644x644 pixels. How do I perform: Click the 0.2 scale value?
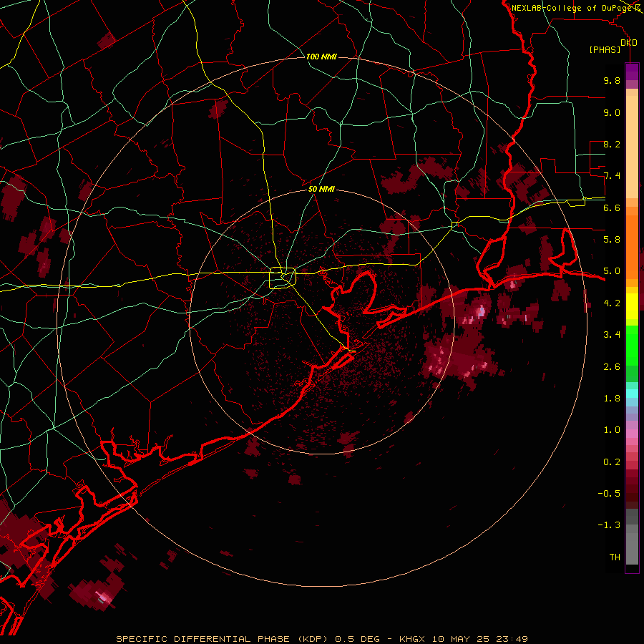coord(612,462)
